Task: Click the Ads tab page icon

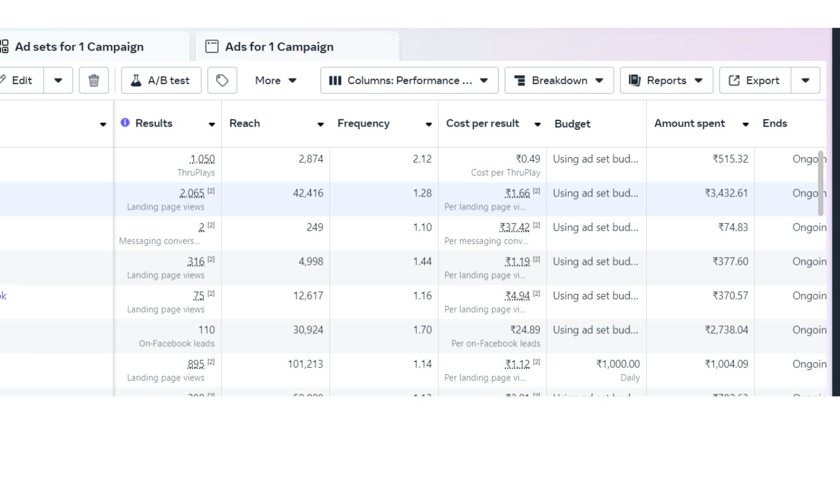Action: (212, 46)
